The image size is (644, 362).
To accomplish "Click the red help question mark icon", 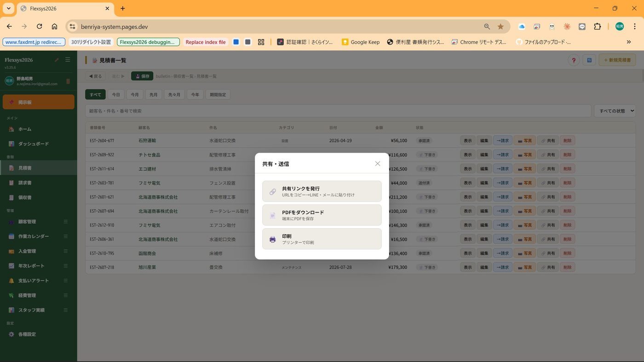I will (574, 60).
